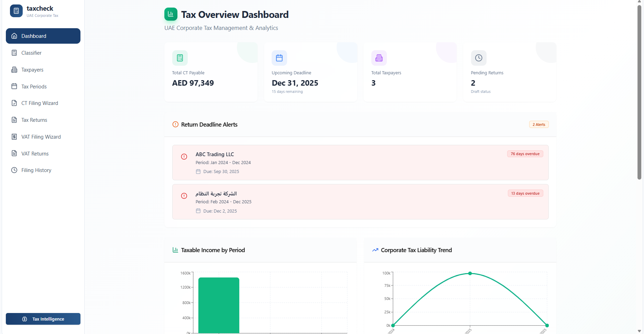Open Tax Periods via its calendar icon

click(14, 86)
